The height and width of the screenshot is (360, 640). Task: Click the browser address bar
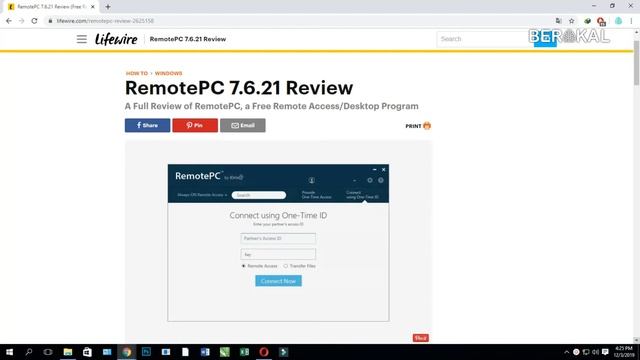click(300, 21)
